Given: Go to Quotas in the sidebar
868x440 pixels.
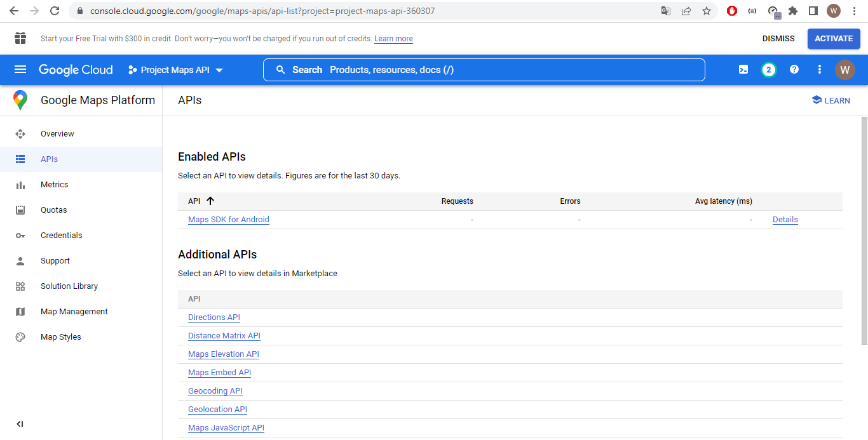Looking at the screenshot, I should (81, 210).
